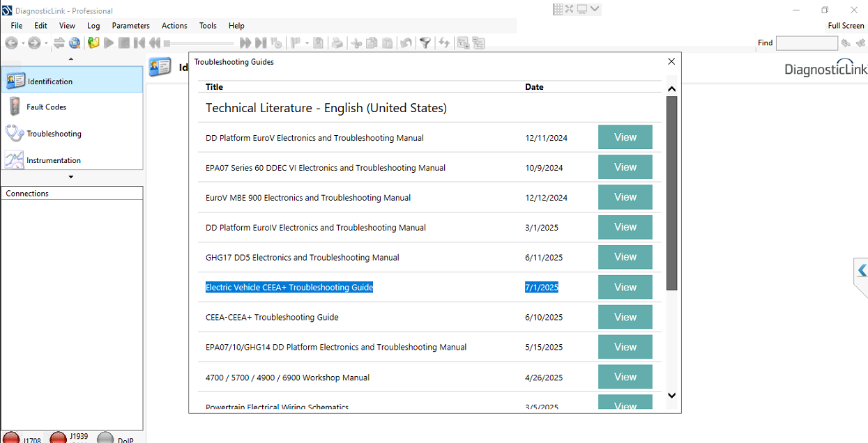Click the connect globe toolbar icon
This screenshot has width=868, height=443.
[75, 43]
